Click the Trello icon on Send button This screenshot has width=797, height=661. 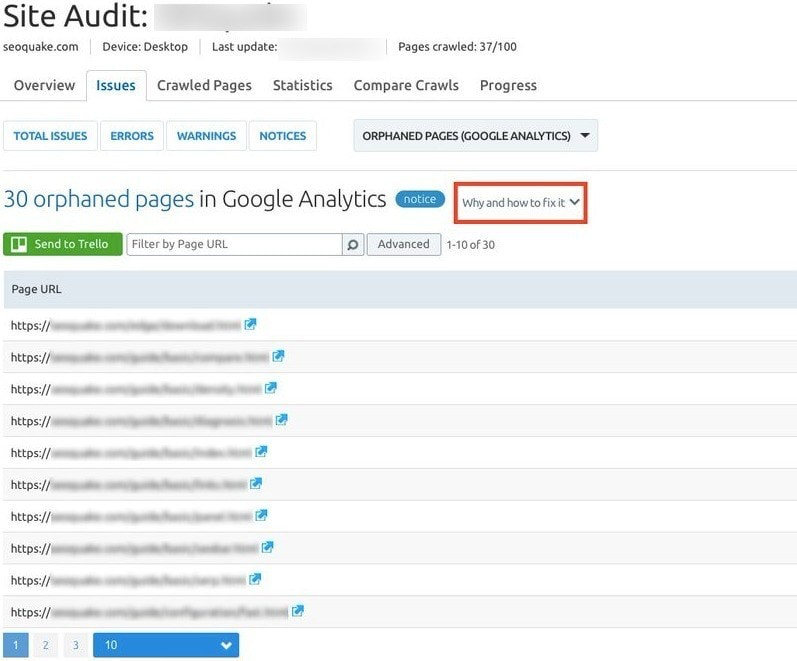pyautogui.click(x=19, y=244)
